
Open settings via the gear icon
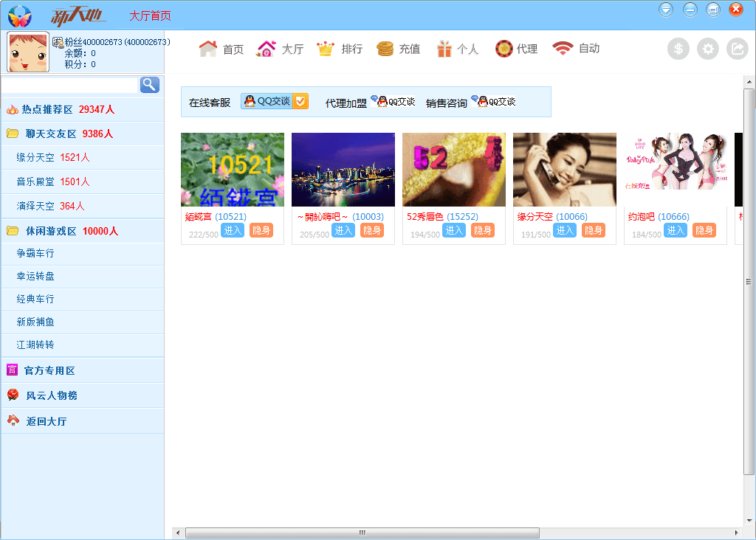click(x=707, y=49)
